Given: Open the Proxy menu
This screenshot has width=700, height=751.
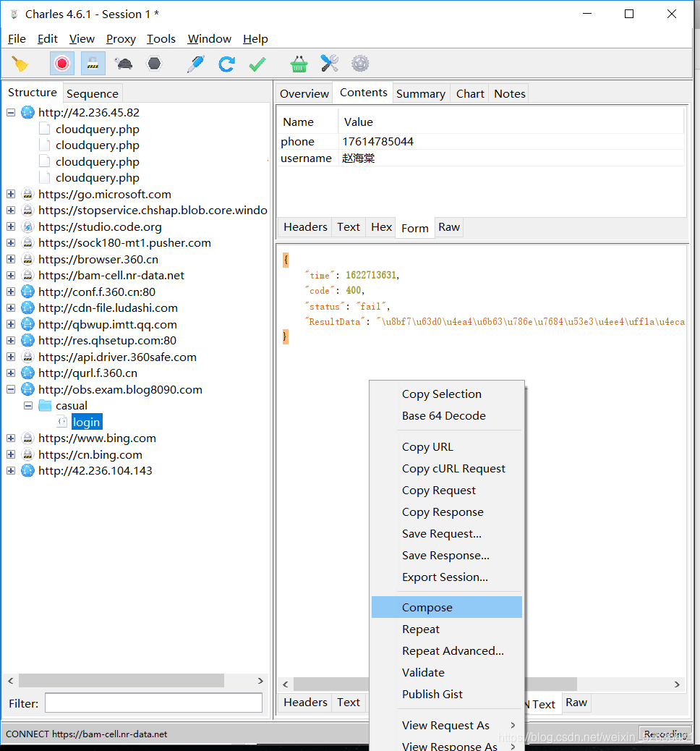Looking at the screenshot, I should tap(121, 39).
